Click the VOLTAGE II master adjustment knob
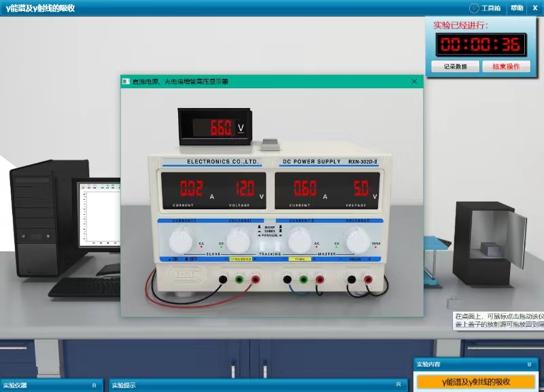Image resolution: width=544 pixels, height=392 pixels. [x=357, y=240]
